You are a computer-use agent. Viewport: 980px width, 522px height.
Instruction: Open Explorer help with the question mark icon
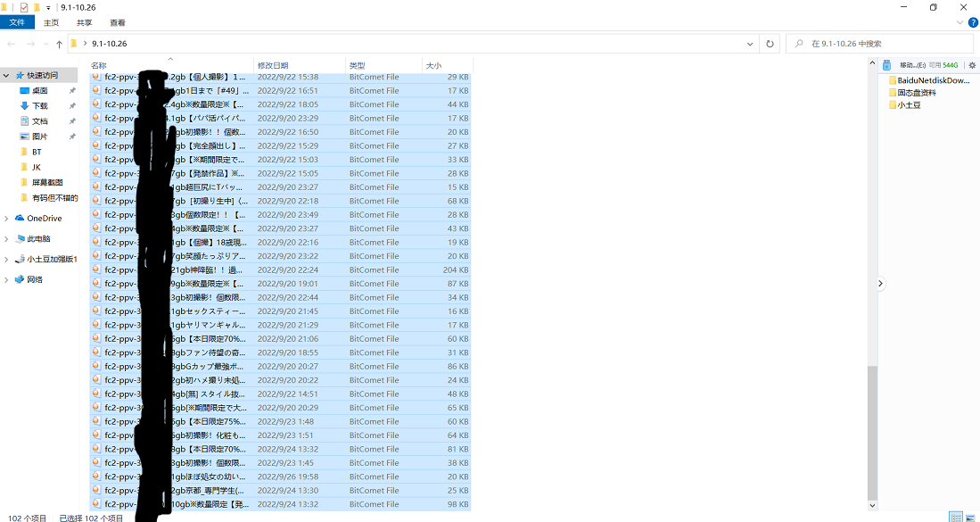pyautogui.click(x=973, y=22)
